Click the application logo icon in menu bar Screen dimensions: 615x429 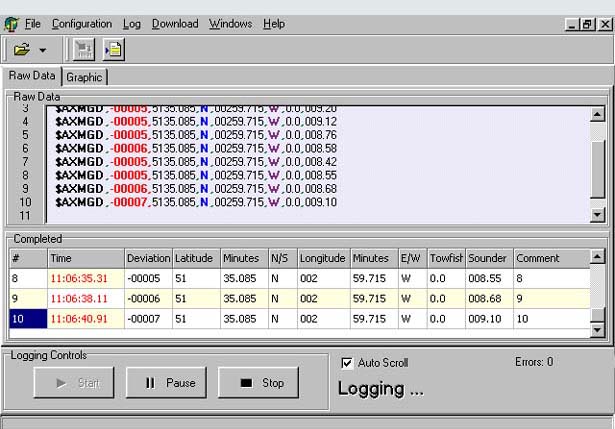11,24
